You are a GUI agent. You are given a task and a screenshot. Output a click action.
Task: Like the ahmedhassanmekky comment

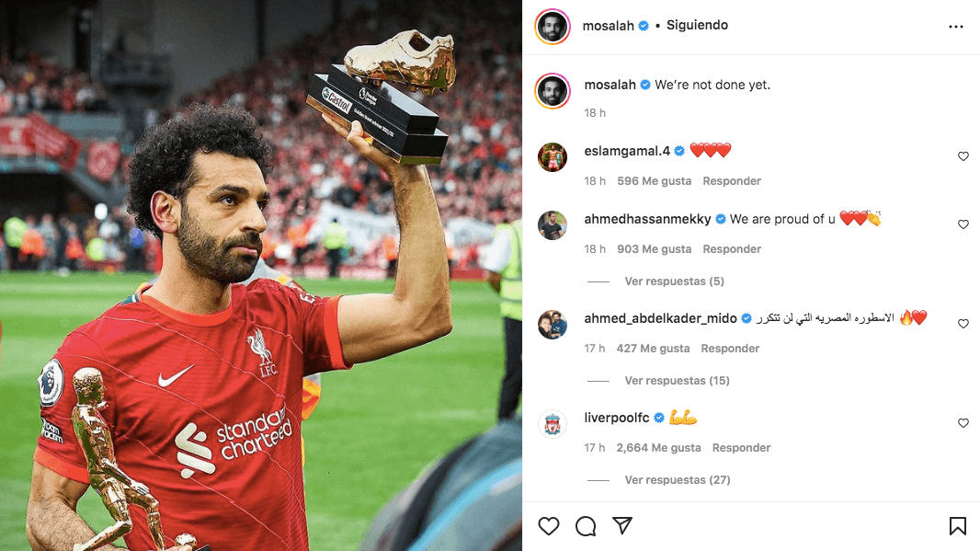(963, 224)
